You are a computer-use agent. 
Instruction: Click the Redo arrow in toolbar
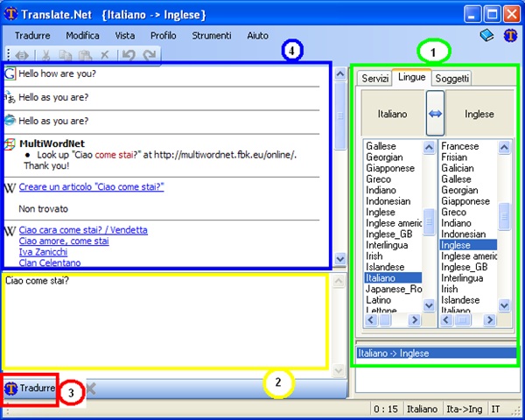(x=150, y=55)
